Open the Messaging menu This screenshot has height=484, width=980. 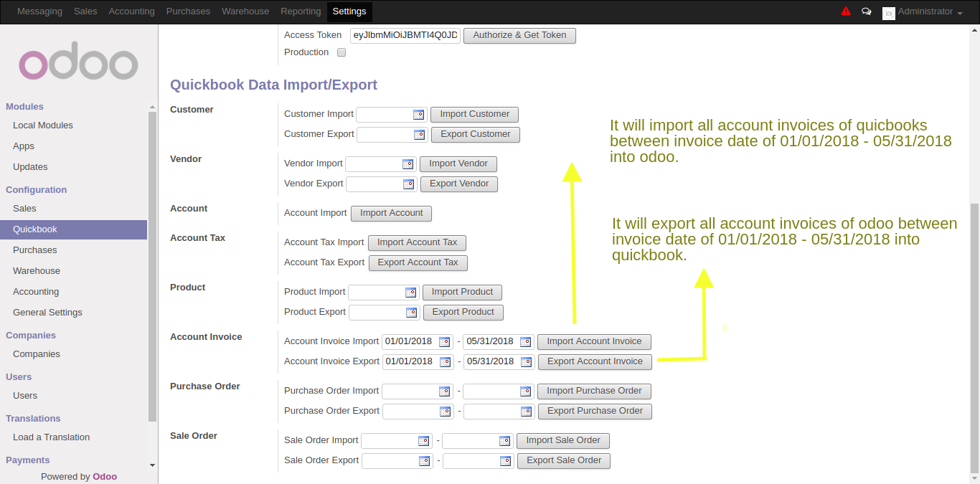coord(39,11)
